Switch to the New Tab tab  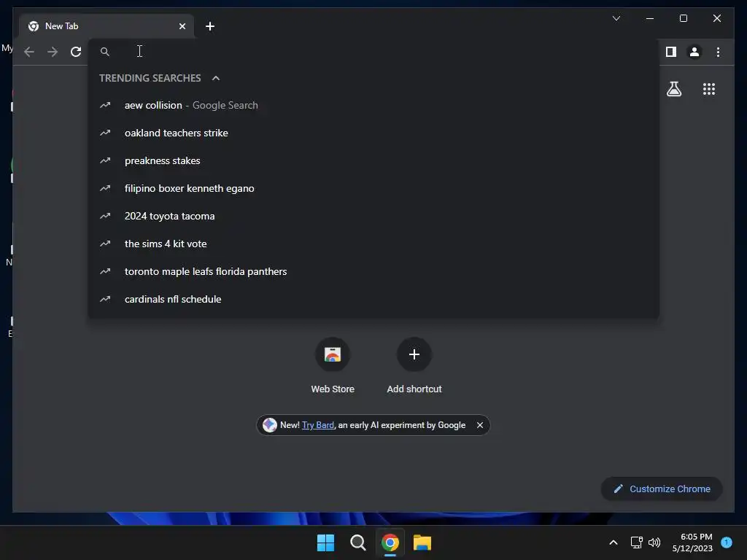107,26
